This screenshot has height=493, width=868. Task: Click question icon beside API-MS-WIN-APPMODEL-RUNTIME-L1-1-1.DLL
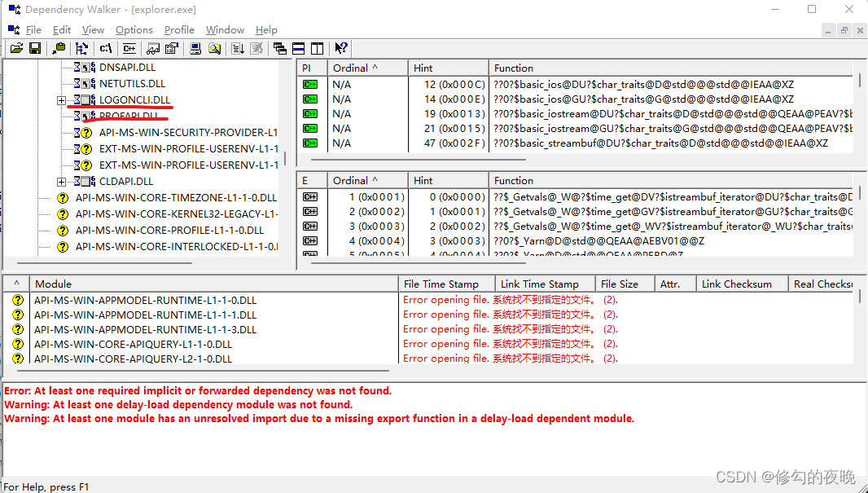coord(18,315)
